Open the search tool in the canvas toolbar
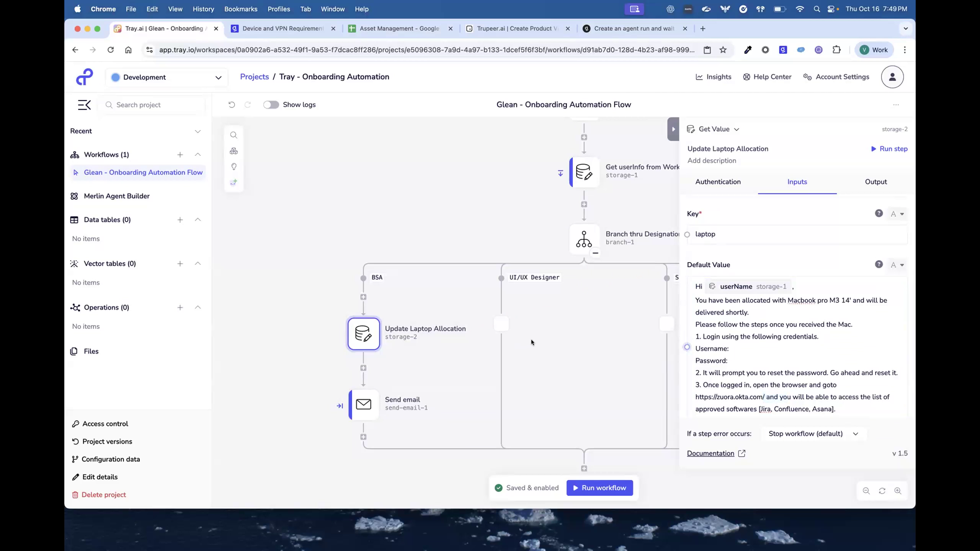The height and width of the screenshot is (551, 980). tap(234, 135)
